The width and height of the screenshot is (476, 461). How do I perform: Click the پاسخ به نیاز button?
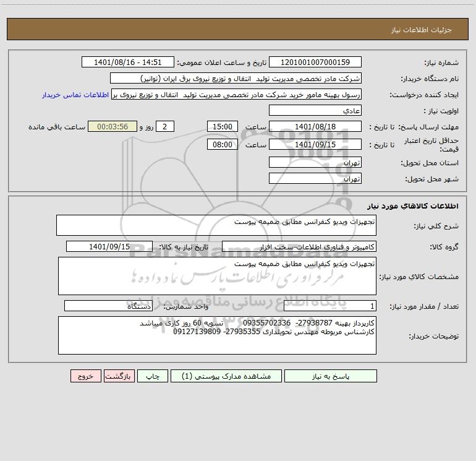[x=331, y=376]
